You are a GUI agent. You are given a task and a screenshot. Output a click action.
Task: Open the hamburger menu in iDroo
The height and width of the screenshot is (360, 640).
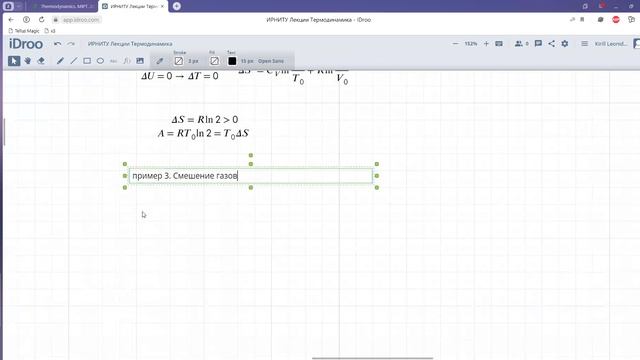(x=584, y=43)
